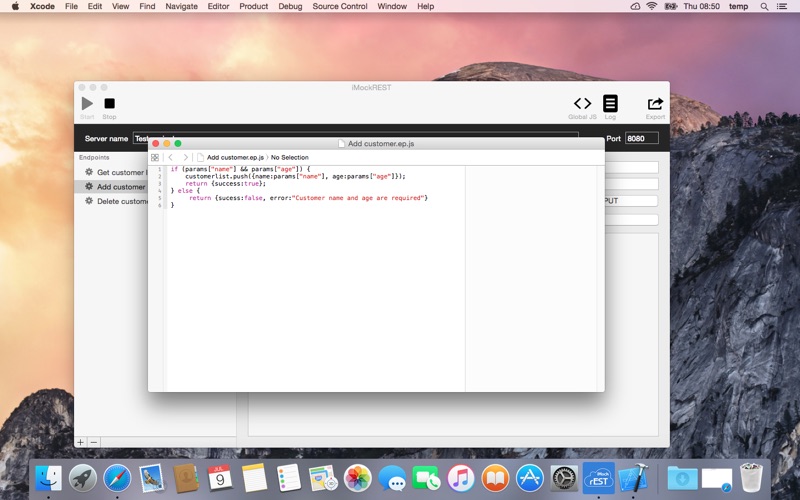Open the File menu
The image size is (800, 500).
(x=71, y=6)
